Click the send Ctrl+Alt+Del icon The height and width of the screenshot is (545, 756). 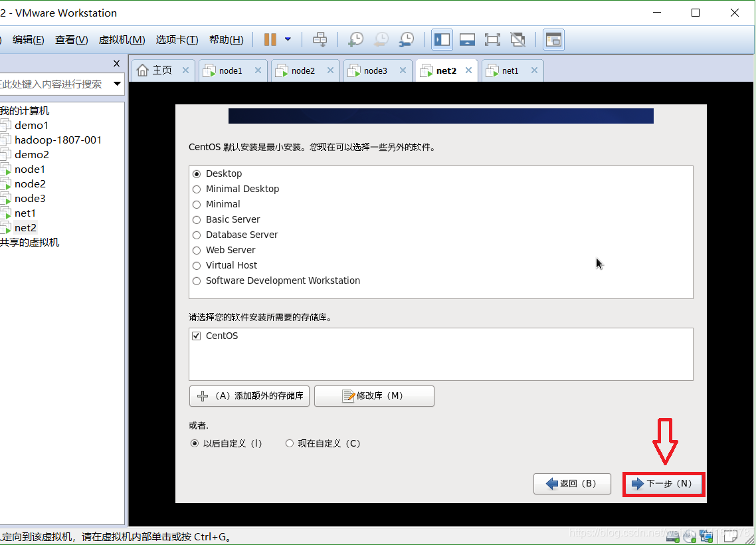click(x=320, y=40)
